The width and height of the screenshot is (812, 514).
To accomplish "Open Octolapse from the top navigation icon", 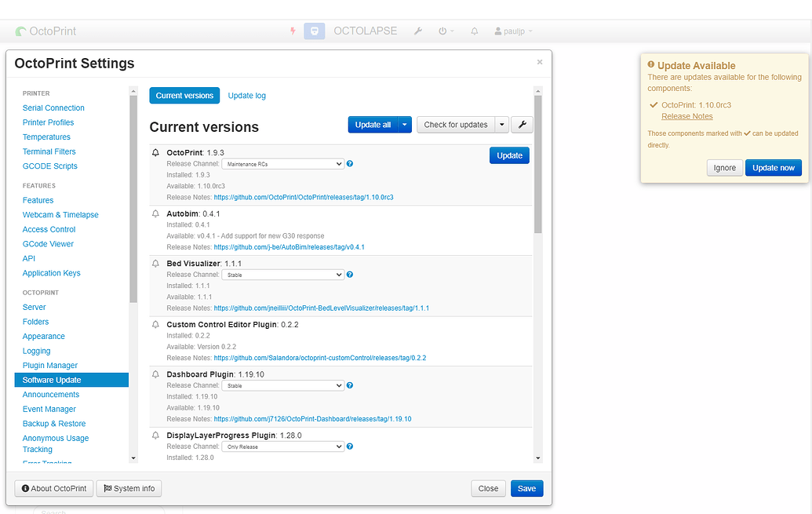I will tap(314, 31).
